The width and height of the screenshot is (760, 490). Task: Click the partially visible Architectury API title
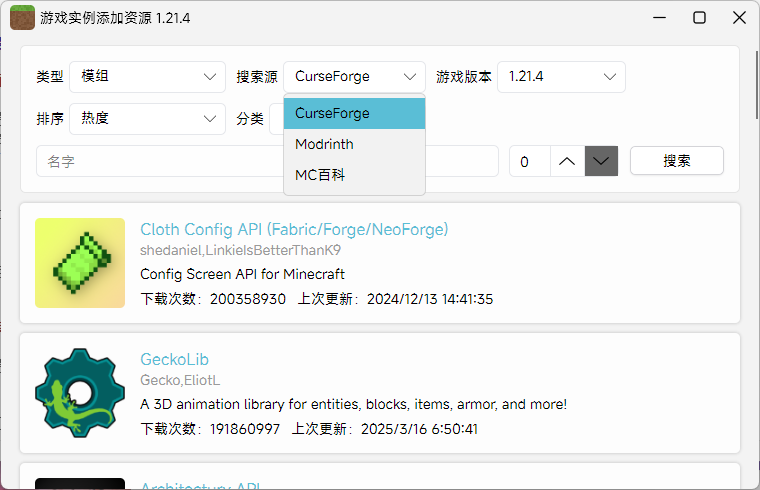coord(200,486)
